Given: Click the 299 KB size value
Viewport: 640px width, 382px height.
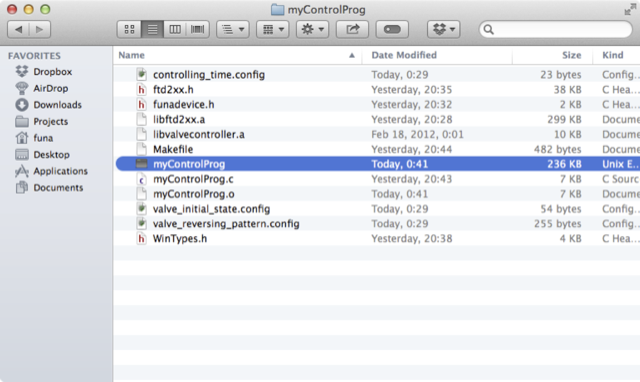Looking at the screenshot, I should pyautogui.click(x=564, y=120).
